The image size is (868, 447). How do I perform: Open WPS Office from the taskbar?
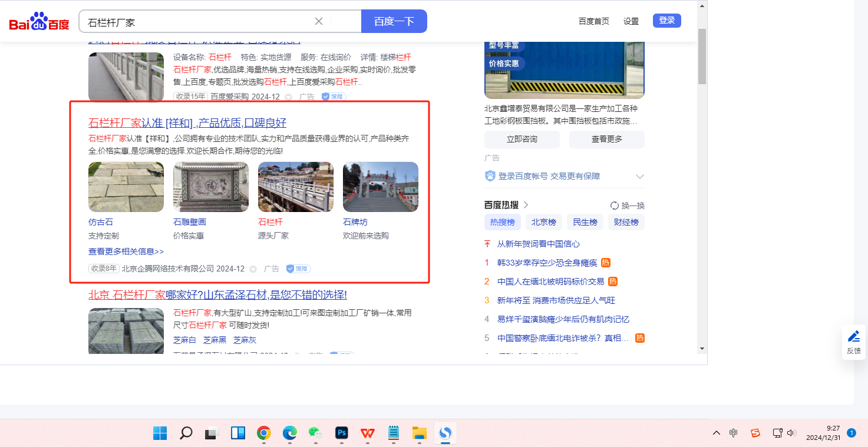tap(368, 433)
